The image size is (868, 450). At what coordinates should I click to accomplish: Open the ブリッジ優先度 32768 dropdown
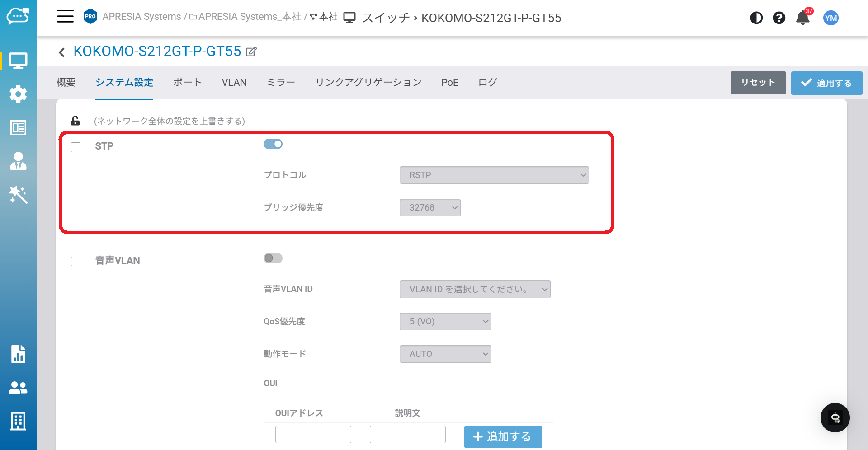(429, 208)
